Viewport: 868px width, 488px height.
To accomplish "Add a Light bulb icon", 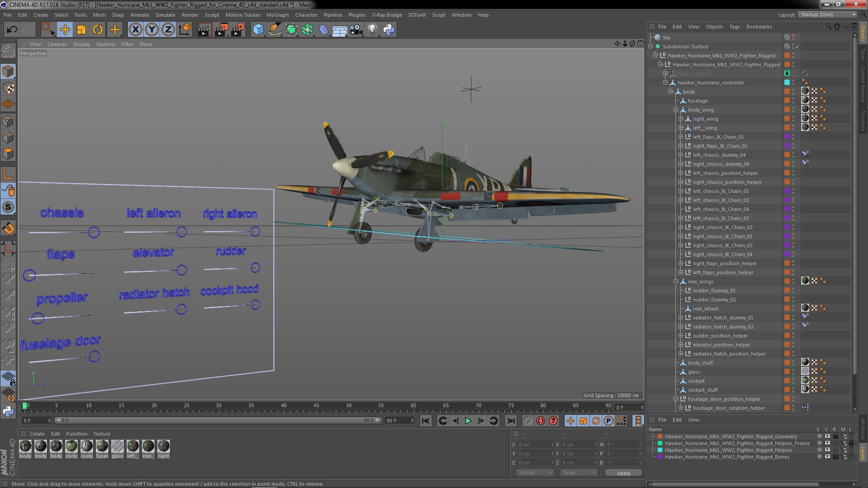I will (x=372, y=30).
